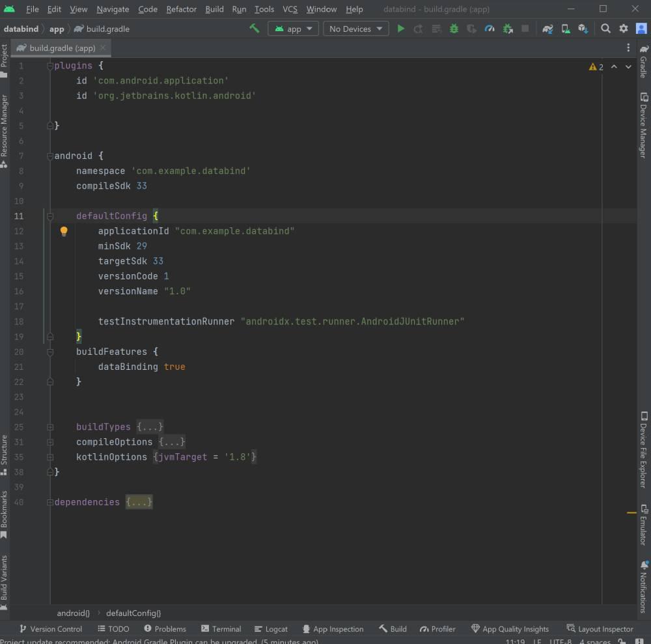Expand the dependencies block on line 40

(x=50, y=501)
